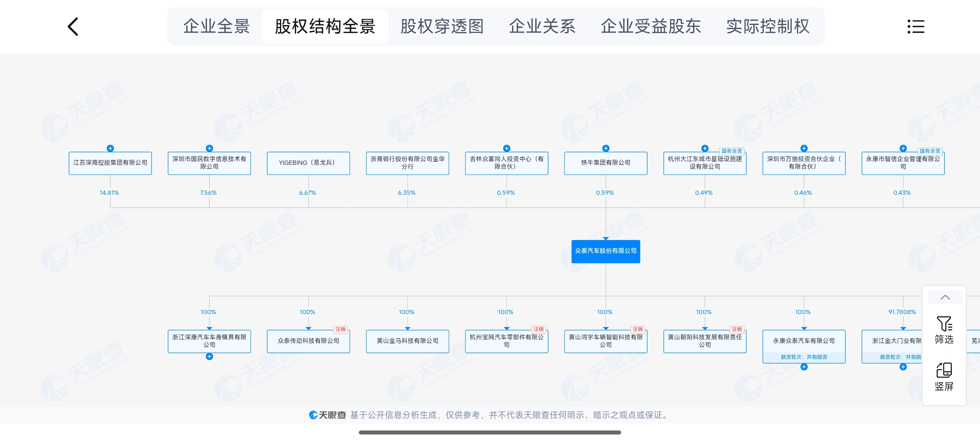The width and height of the screenshot is (980, 441).
Task: Open 铁牛集团有限公司 node
Action: point(606,163)
